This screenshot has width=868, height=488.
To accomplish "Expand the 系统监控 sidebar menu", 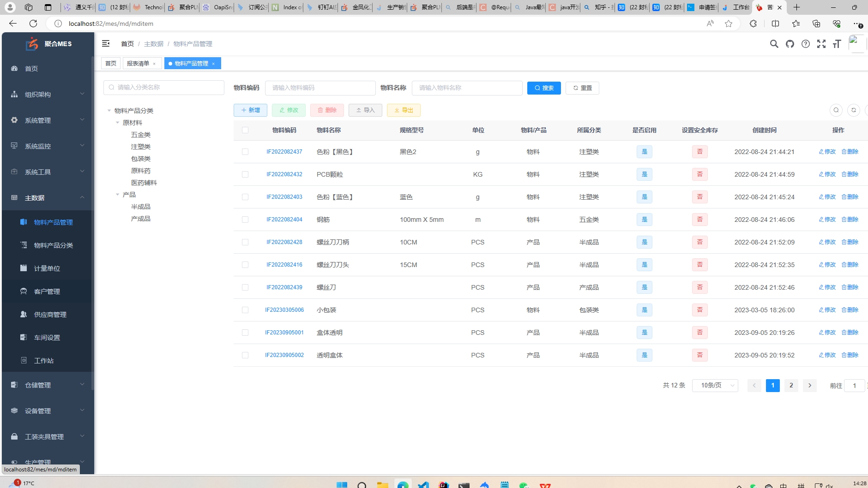I will [48, 146].
